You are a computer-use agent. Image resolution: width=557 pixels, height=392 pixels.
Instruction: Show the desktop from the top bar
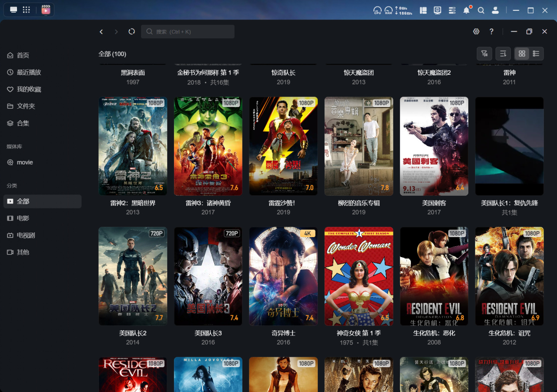[x=13, y=10]
